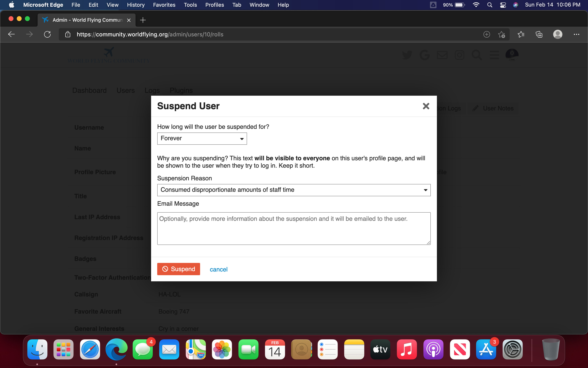Click into the Email Message textarea
Image resolution: width=588 pixels, height=368 pixels.
click(294, 228)
